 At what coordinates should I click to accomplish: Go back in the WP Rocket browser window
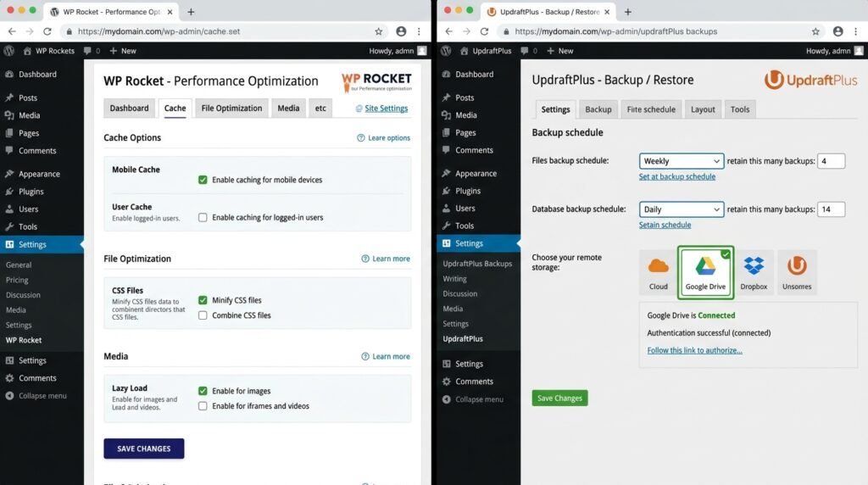(12, 31)
